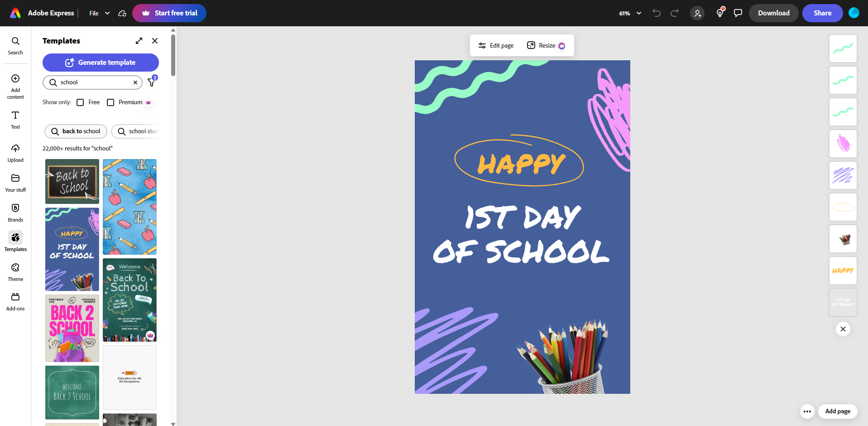Undo the last action

(657, 13)
